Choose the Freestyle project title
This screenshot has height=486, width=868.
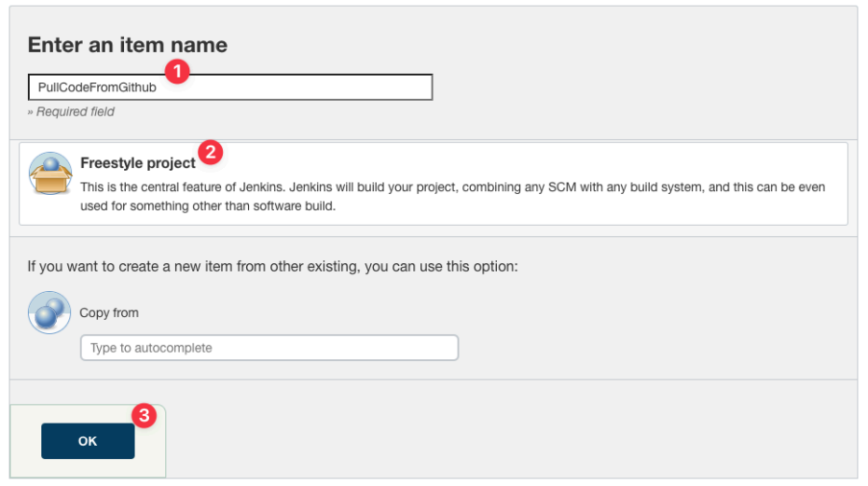click(137, 163)
